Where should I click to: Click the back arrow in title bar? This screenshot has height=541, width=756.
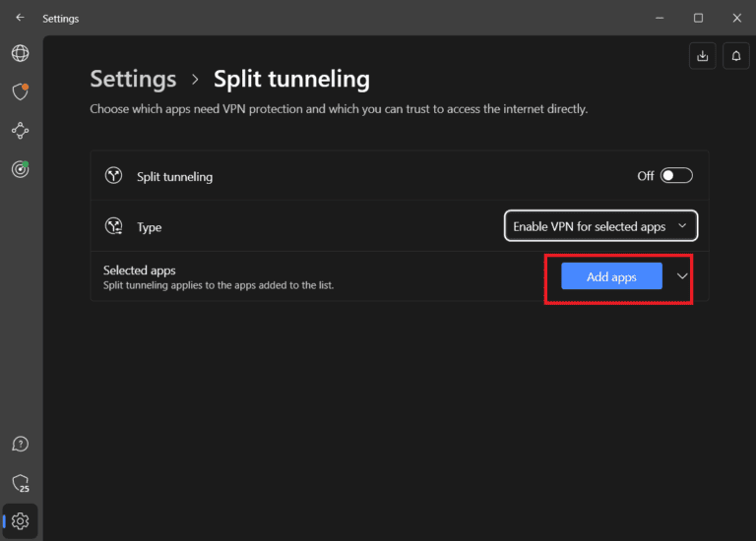tap(20, 18)
